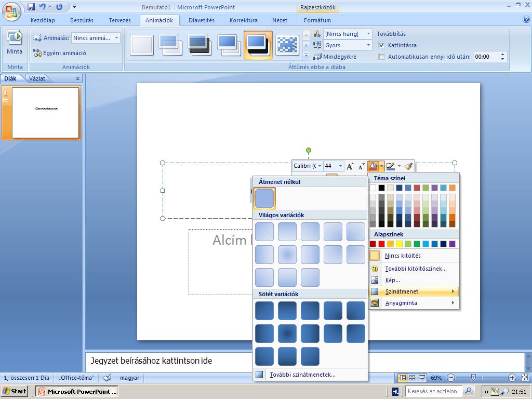
Task: Expand the transition gallery more arrow
Action: click(x=306, y=55)
